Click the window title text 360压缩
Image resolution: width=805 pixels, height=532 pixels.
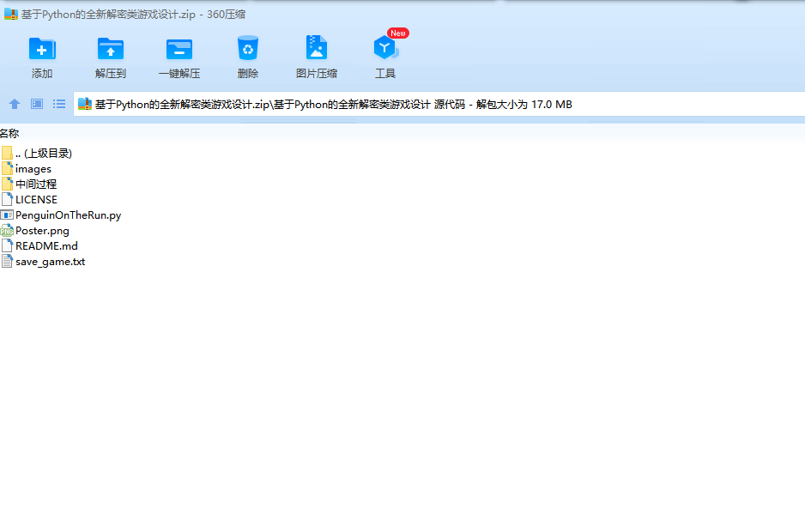coord(226,15)
